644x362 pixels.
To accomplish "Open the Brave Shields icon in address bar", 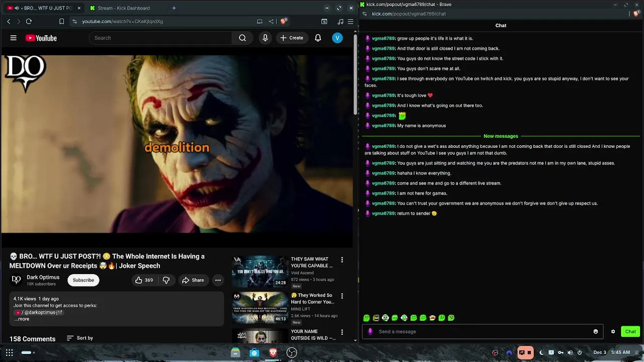I will 284,21.
